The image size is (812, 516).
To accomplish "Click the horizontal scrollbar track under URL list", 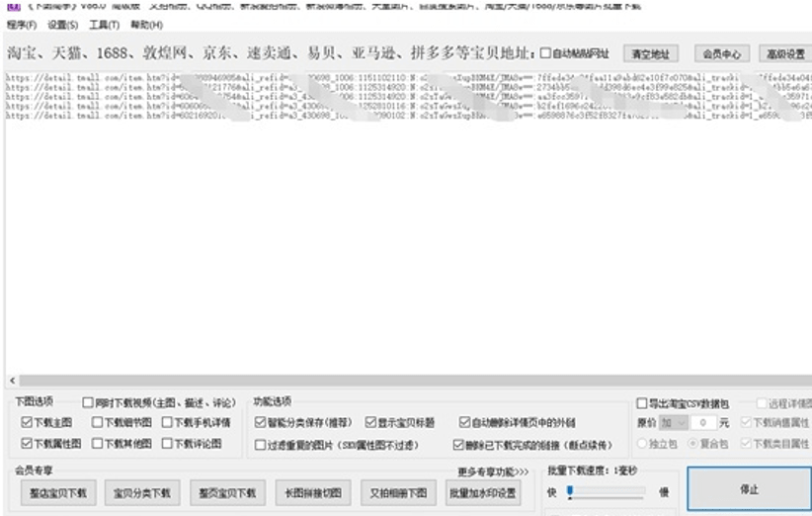I will [x=415, y=381].
